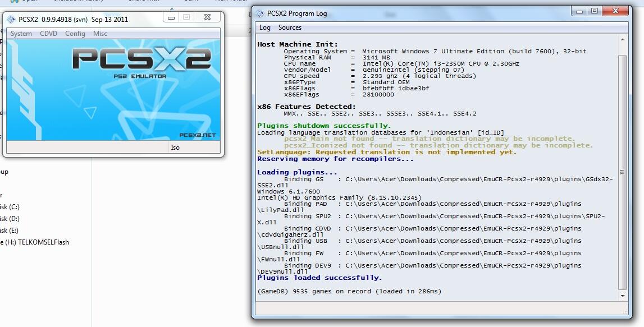Click the 'pcsx2_Iconized not found' warning line
644x327 pixels.
tap(439, 145)
